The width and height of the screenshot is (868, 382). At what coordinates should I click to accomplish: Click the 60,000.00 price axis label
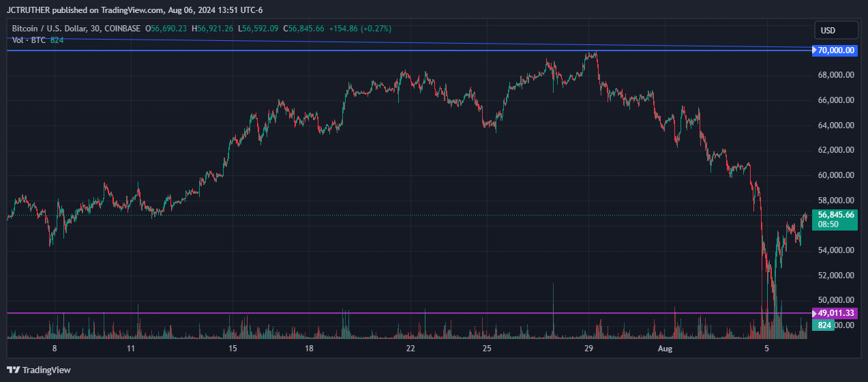coord(836,175)
